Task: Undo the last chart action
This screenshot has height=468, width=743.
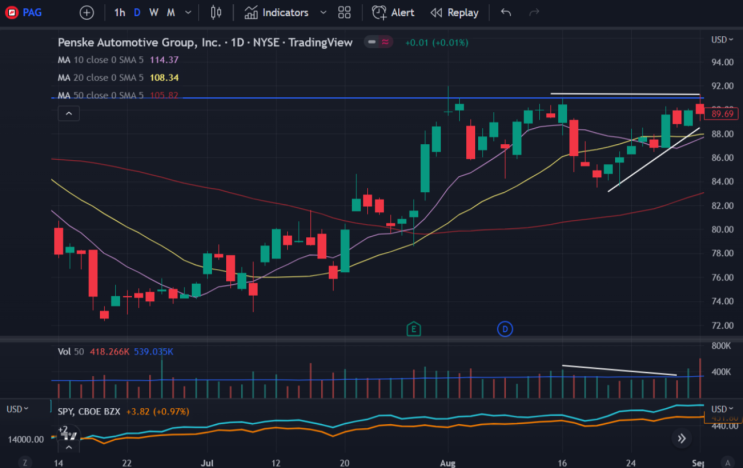Action: point(506,13)
